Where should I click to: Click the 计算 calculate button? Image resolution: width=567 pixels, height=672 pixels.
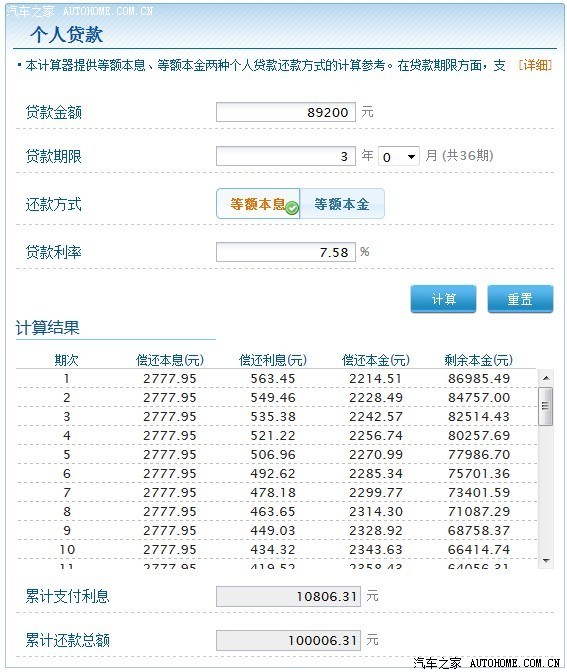tap(443, 299)
